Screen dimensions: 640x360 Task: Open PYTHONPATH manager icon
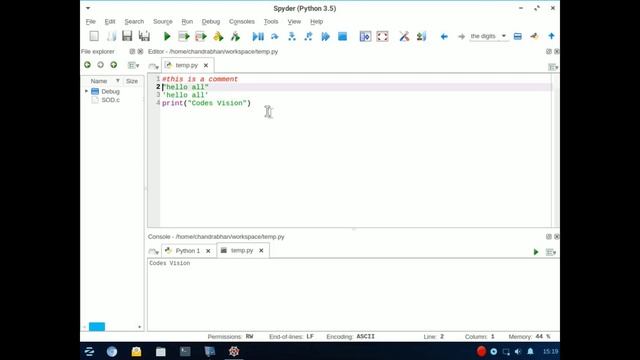(x=422, y=36)
